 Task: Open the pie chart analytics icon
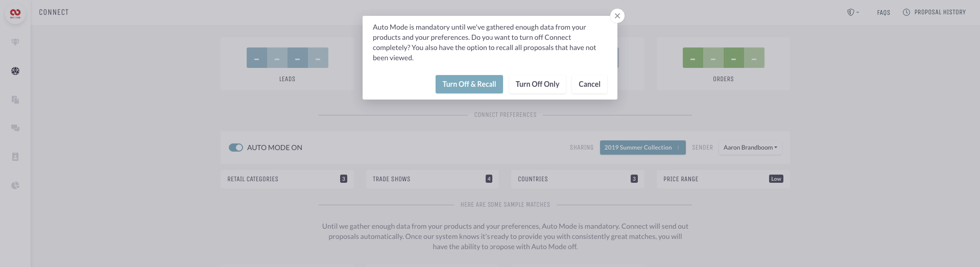pos(15,185)
